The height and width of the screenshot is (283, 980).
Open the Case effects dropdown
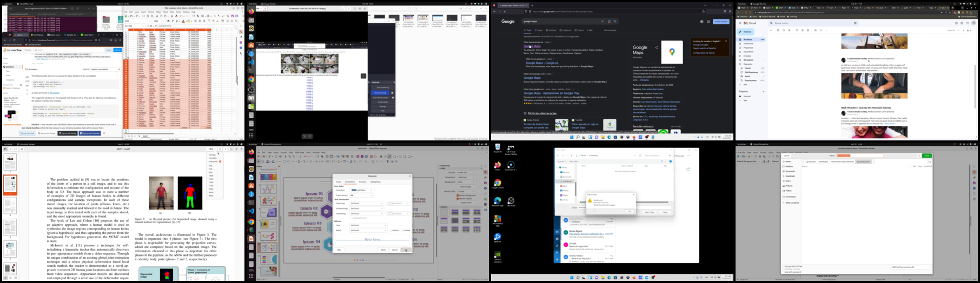368,225
